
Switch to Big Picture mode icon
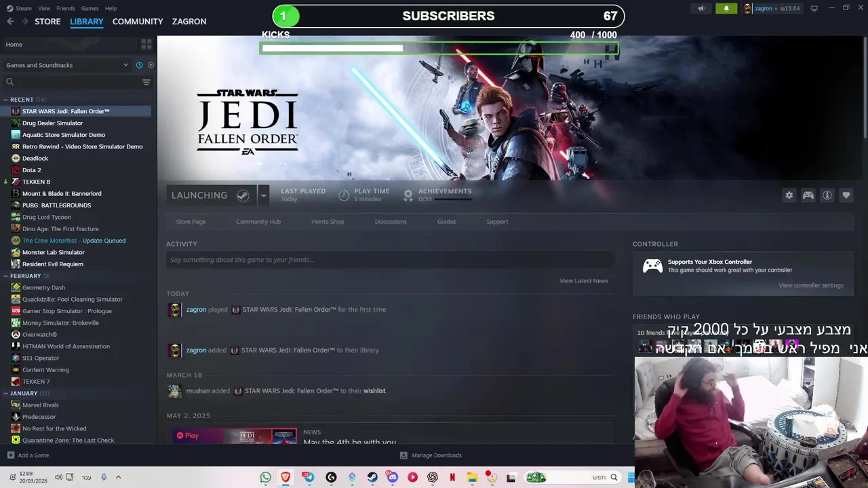click(x=814, y=8)
